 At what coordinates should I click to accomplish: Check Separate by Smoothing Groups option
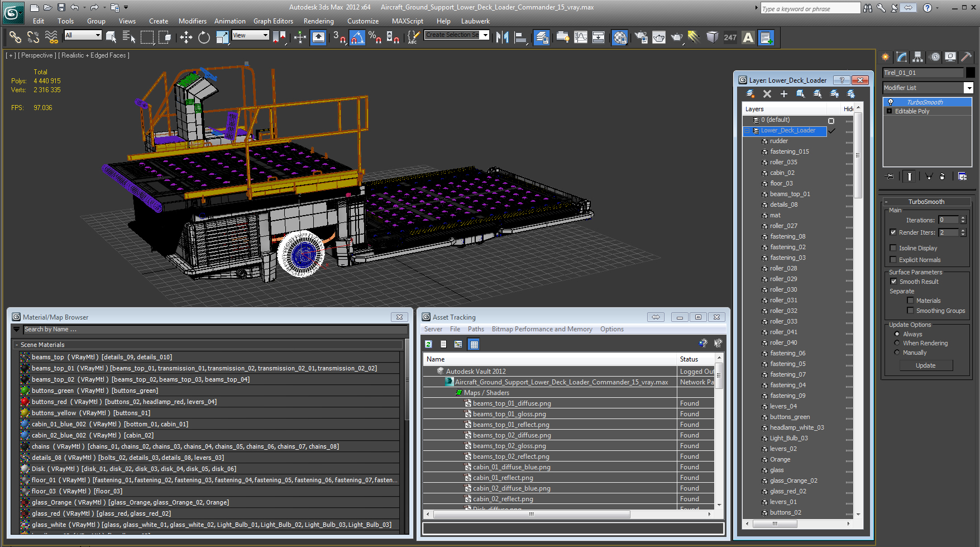coord(910,311)
